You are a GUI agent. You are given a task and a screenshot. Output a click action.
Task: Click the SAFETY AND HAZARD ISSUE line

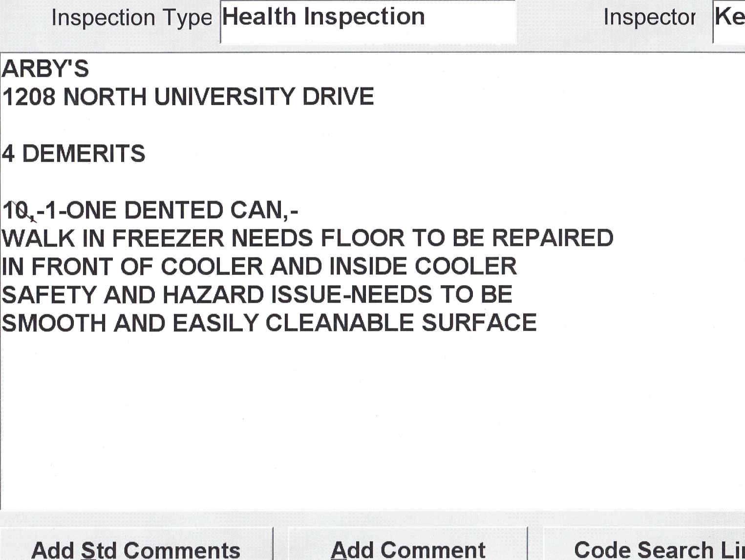[x=257, y=295]
